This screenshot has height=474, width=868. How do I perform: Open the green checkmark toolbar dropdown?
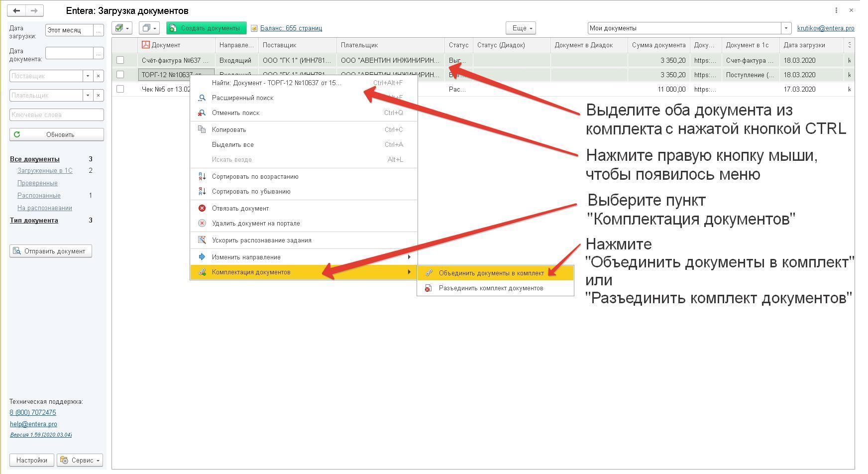tap(122, 28)
